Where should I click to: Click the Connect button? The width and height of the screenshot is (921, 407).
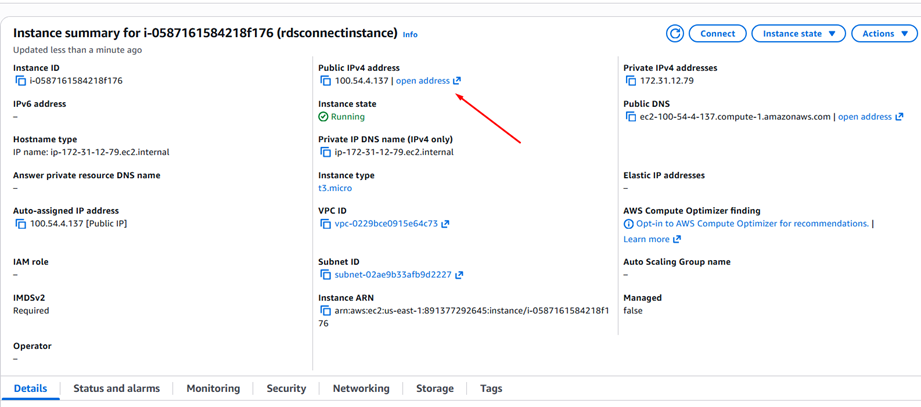click(717, 33)
